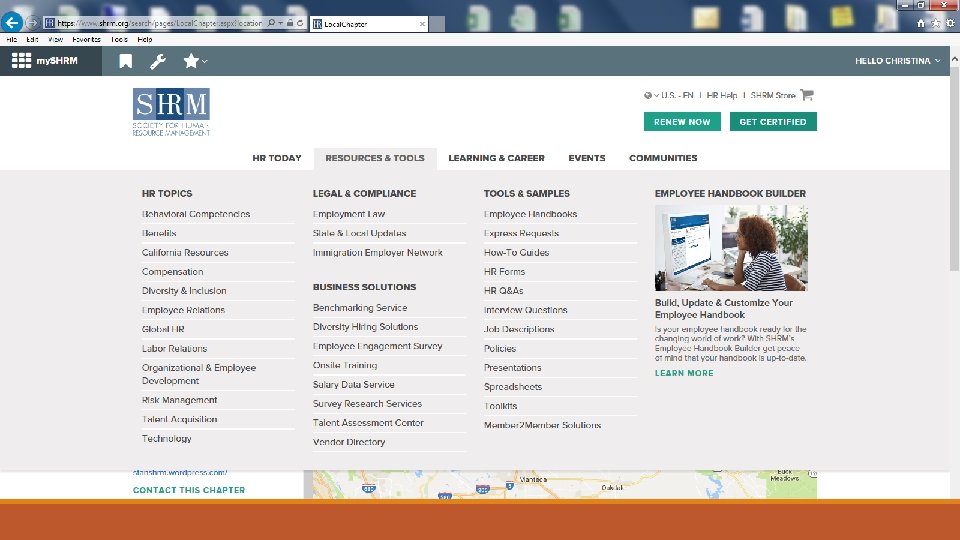Open the browser Tools menu
This screenshot has height=540, width=960.
coord(119,39)
